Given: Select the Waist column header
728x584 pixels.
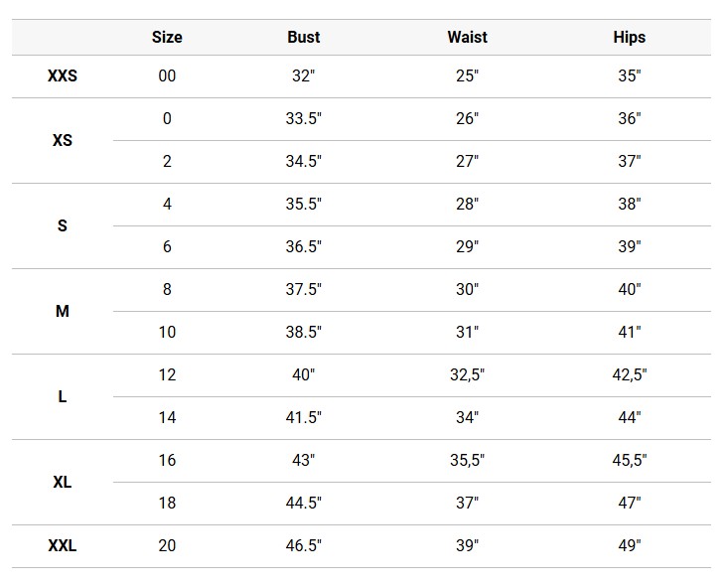Looking at the screenshot, I should (467, 37).
